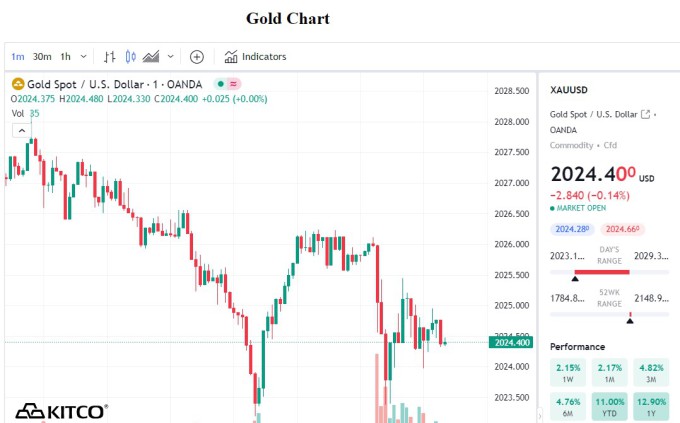
Task: Click the compare or add symbol plus icon
Action: coord(197,57)
